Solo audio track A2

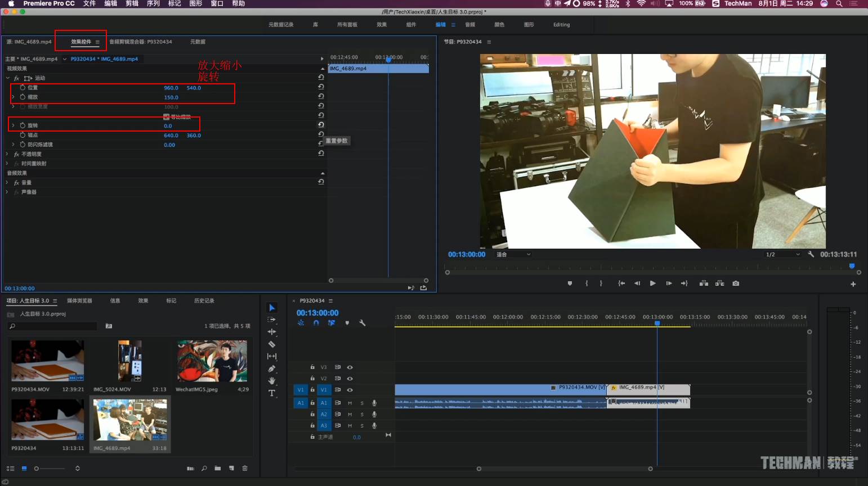click(x=362, y=415)
